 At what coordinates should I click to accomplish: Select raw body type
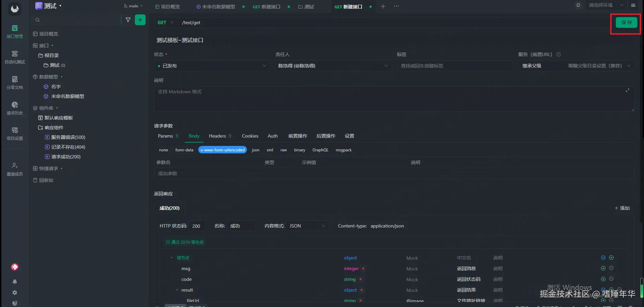coord(284,150)
